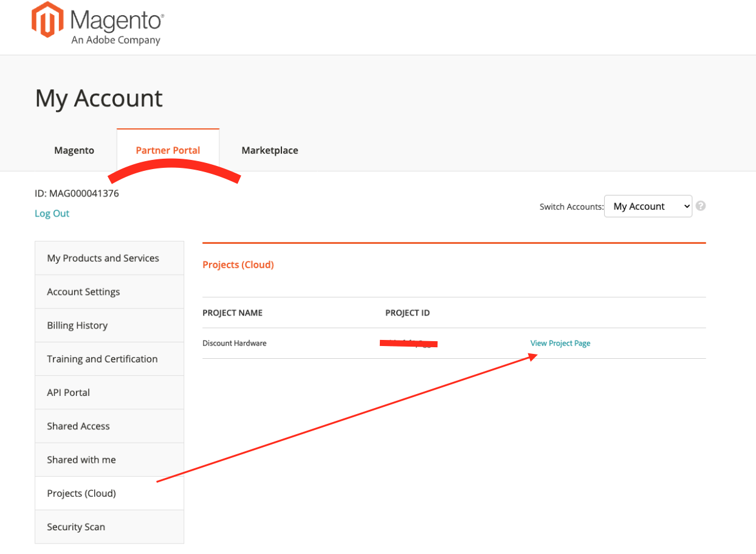Open Training and Certification

pos(109,359)
